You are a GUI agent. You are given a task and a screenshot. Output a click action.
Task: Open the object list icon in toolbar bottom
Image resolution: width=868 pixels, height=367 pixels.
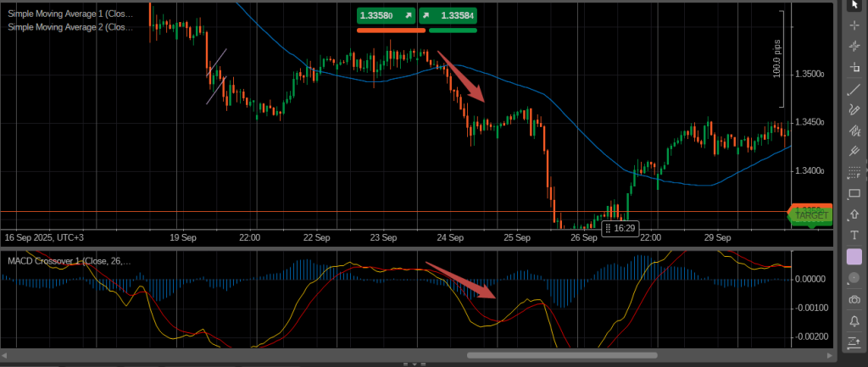(854, 342)
